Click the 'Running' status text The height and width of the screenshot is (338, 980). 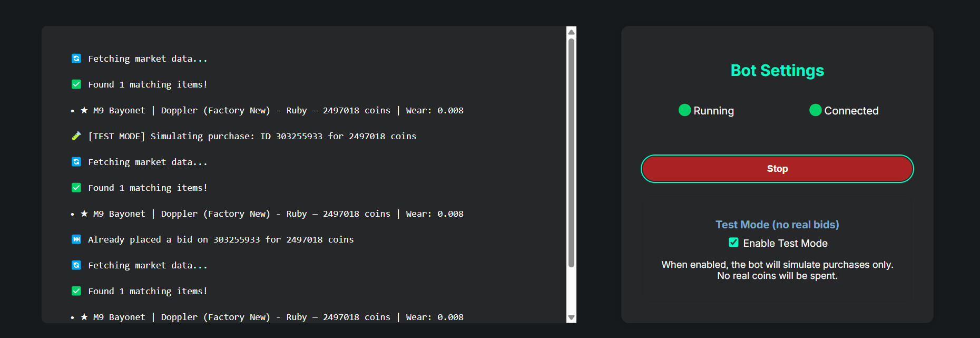click(713, 111)
